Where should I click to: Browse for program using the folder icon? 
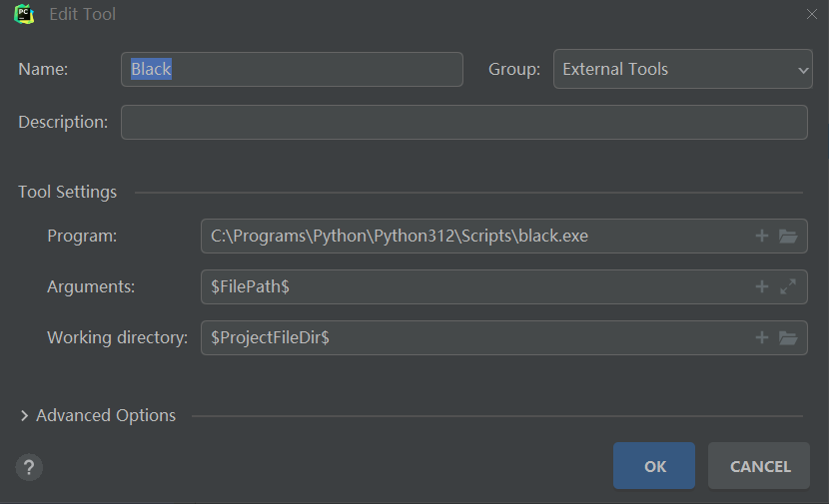(788, 237)
